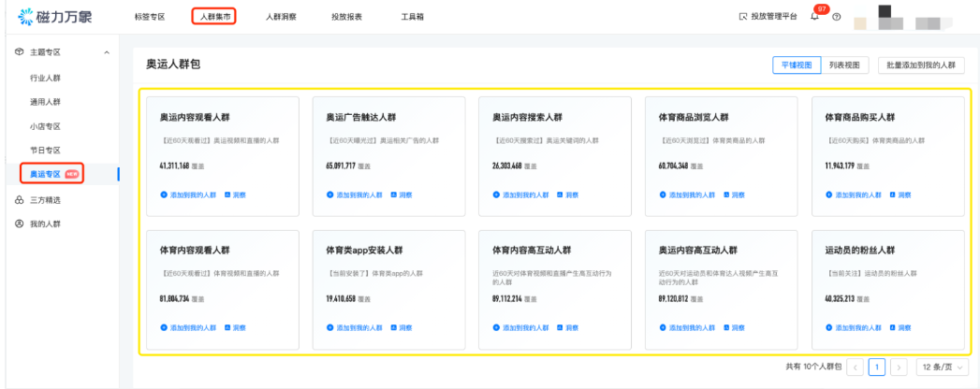Open 洞察 for 体育内容观看人群
The height and width of the screenshot is (389, 980).
pos(235,327)
